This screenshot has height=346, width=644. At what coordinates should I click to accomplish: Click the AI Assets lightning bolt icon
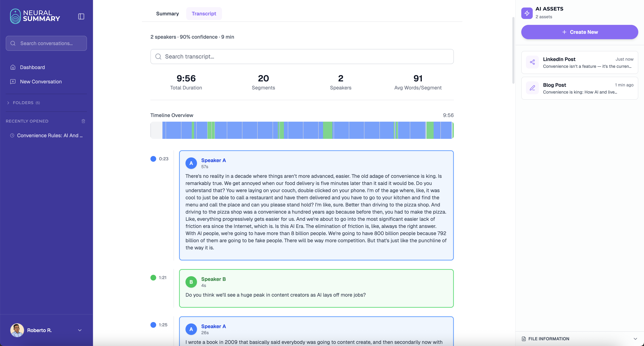click(x=527, y=13)
